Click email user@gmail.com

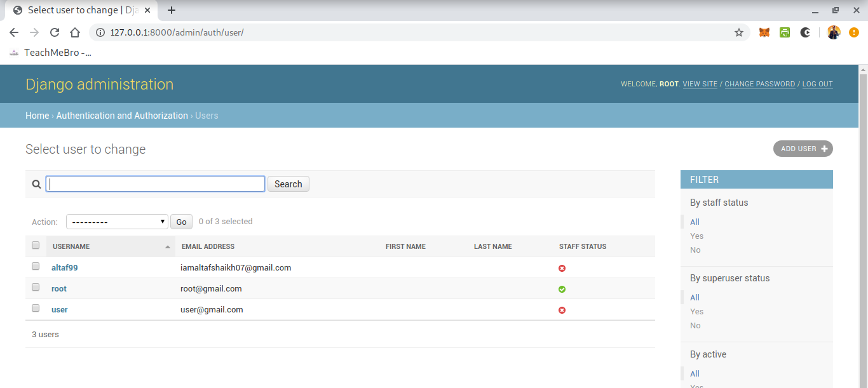pos(212,310)
